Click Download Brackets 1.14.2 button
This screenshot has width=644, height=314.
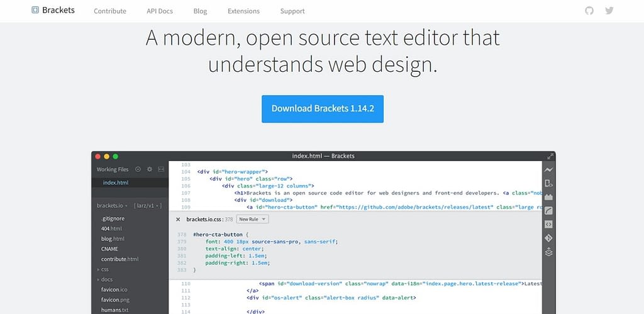[323, 109]
